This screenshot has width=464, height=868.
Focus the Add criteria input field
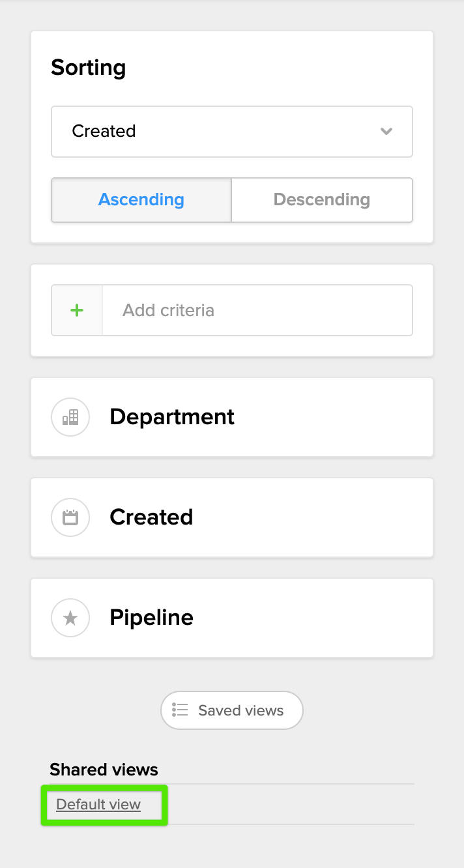pos(257,310)
